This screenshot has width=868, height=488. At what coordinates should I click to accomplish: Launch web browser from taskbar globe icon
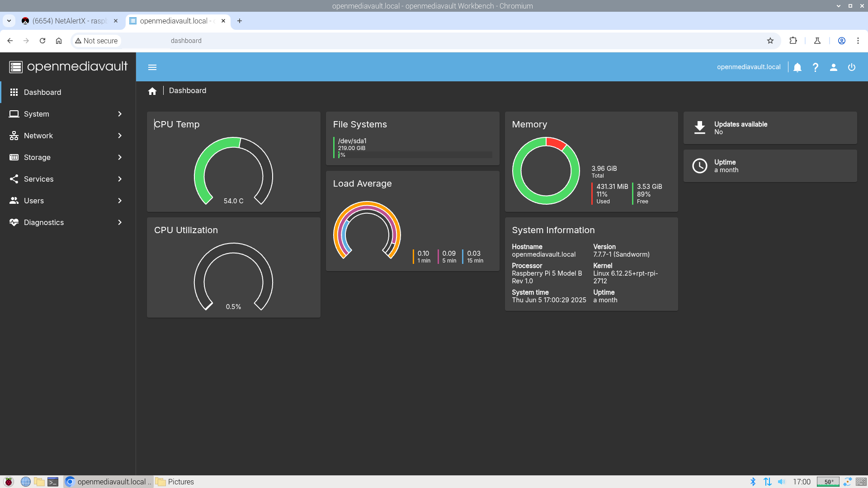26,482
